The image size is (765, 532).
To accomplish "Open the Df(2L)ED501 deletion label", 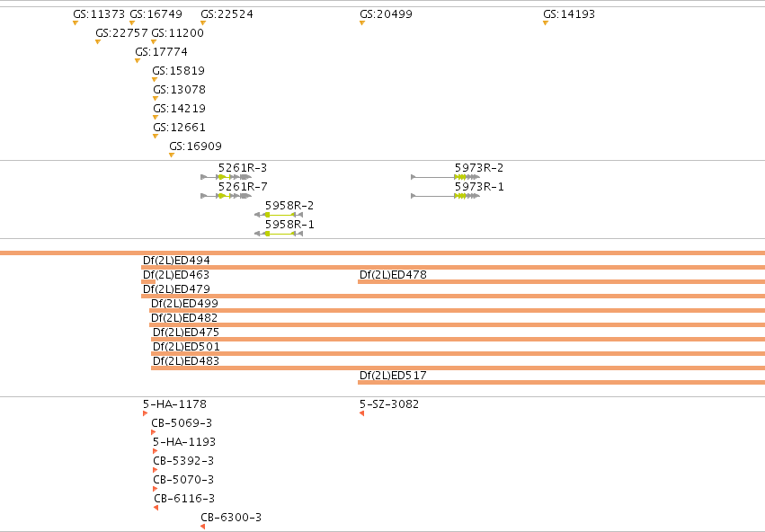I will pos(186,347).
